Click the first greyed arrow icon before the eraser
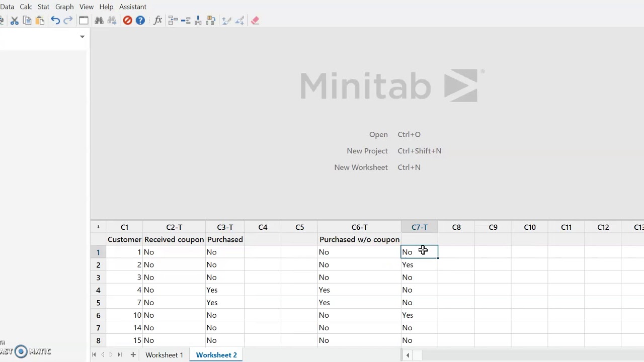The height and width of the screenshot is (362, 644). [x=226, y=21]
